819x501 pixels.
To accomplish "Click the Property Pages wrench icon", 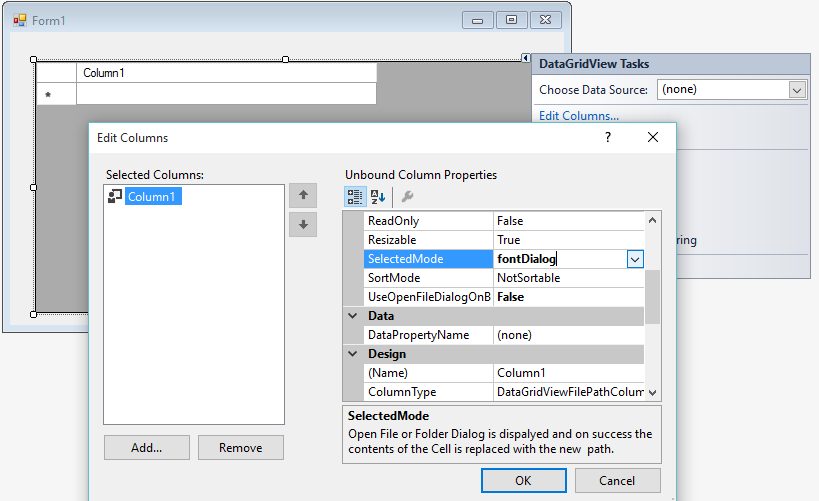I will [x=407, y=197].
